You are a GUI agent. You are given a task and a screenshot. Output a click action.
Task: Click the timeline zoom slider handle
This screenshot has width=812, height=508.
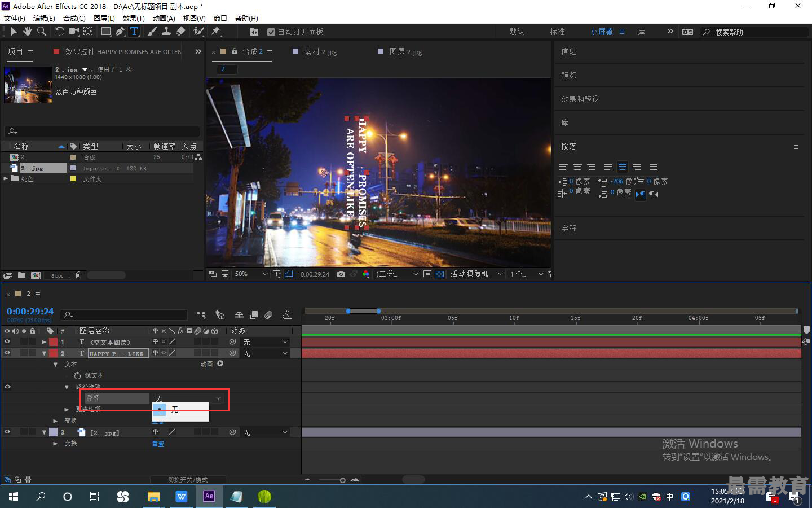coord(342,480)
